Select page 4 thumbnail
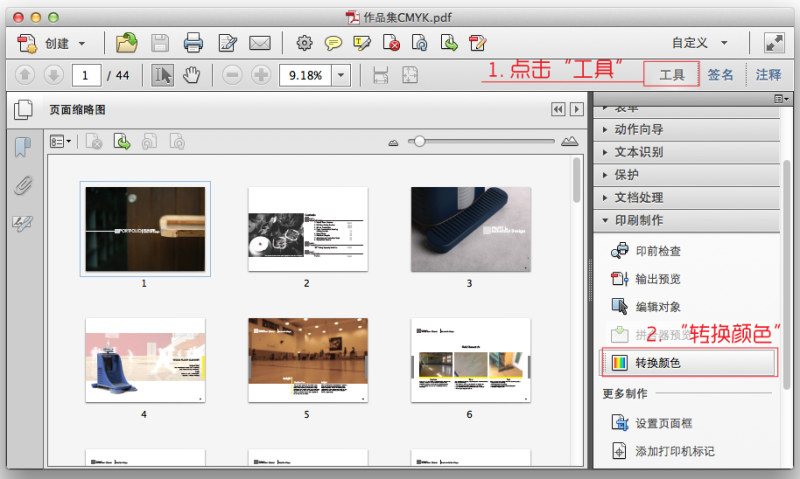 [145, 360]
